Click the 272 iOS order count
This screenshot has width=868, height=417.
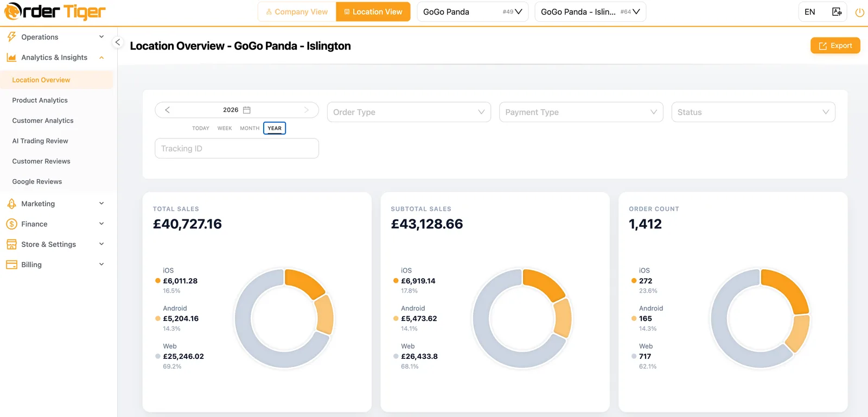(646, 281)
